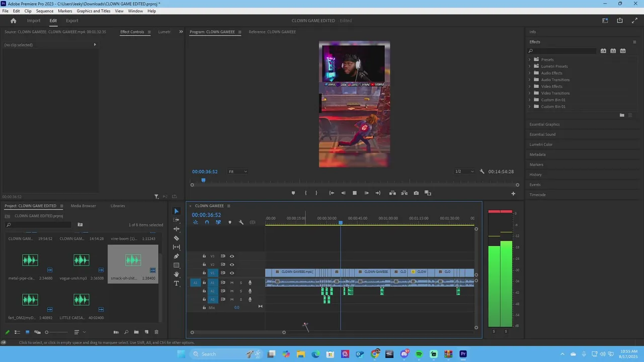Switch to Export workspace tab
The width and height of the screenshot is (644, 362).
(72, 21)
